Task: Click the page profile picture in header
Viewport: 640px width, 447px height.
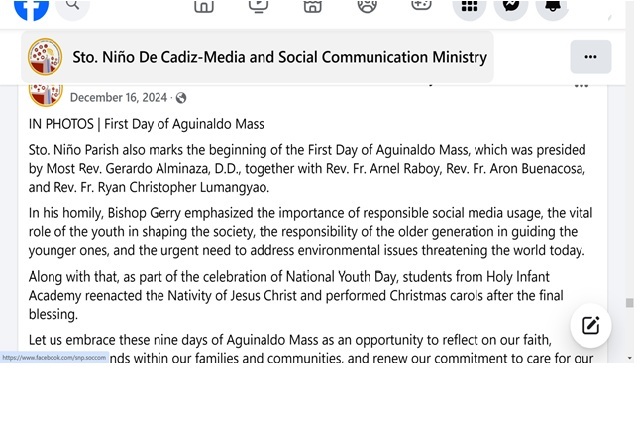Action: pos(45,57)
